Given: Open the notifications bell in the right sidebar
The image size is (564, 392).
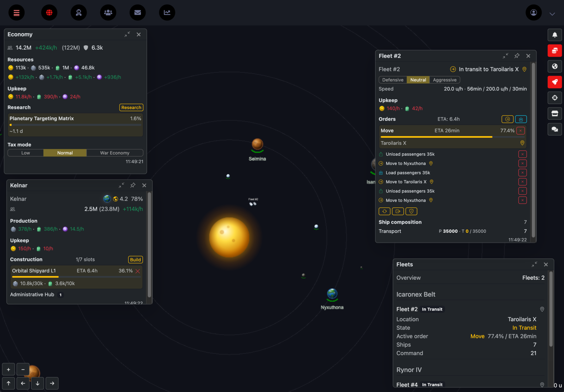Looking at the screenshot, I should (x=555, y=35).
